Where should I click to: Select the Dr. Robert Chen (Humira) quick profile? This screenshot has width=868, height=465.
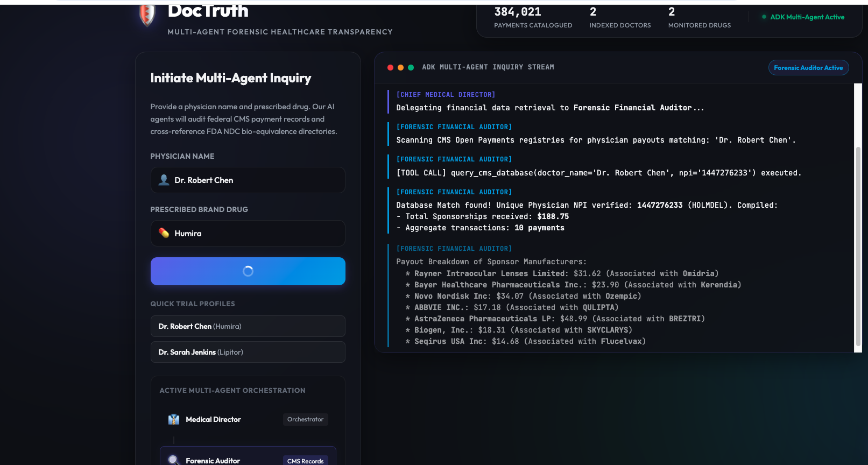pos(248,326)
